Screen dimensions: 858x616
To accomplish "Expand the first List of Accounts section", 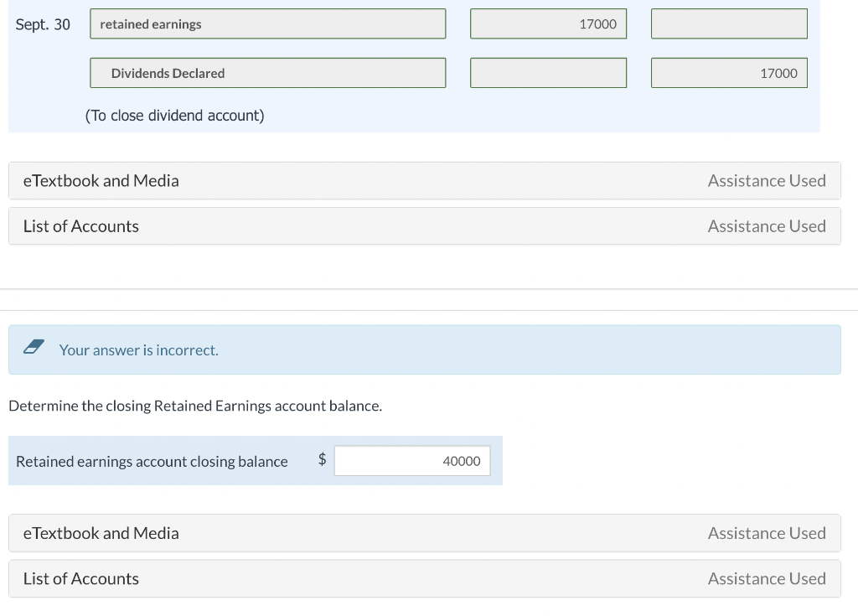I will coord(80,225).
